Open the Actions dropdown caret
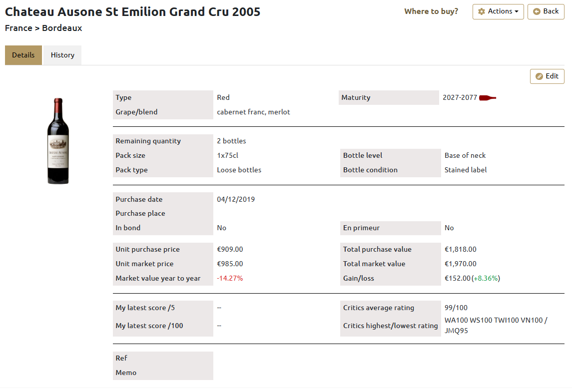Viewport: 572px width, 392px height. [517, 11]
